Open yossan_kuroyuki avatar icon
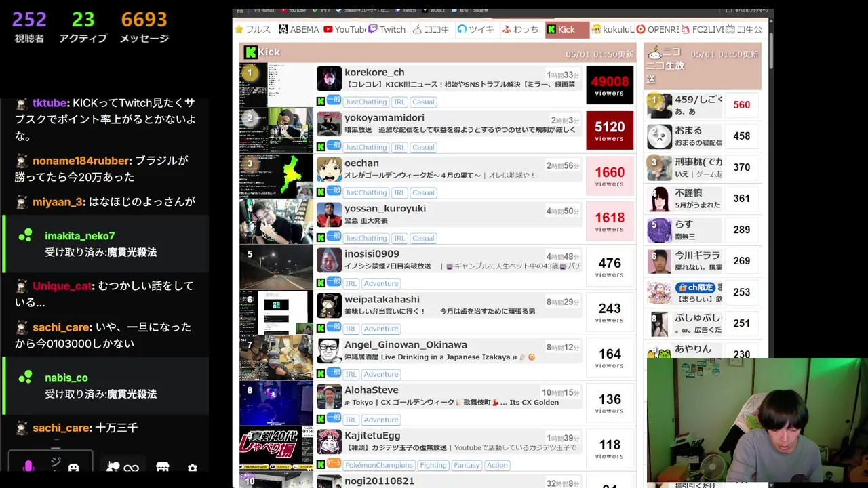868x488 pixels. (x=329, y=215)
